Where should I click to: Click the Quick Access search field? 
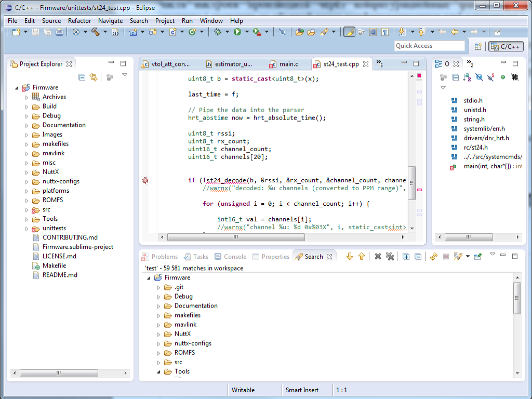pos(429,46)
